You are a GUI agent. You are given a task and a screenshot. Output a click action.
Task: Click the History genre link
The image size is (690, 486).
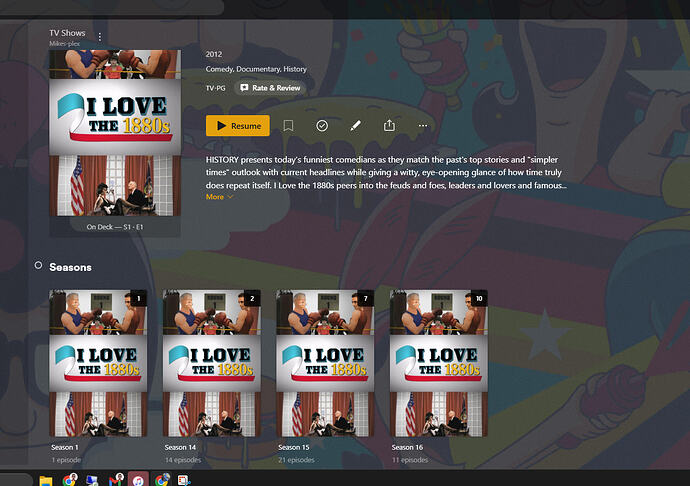[x=295, y=69]
